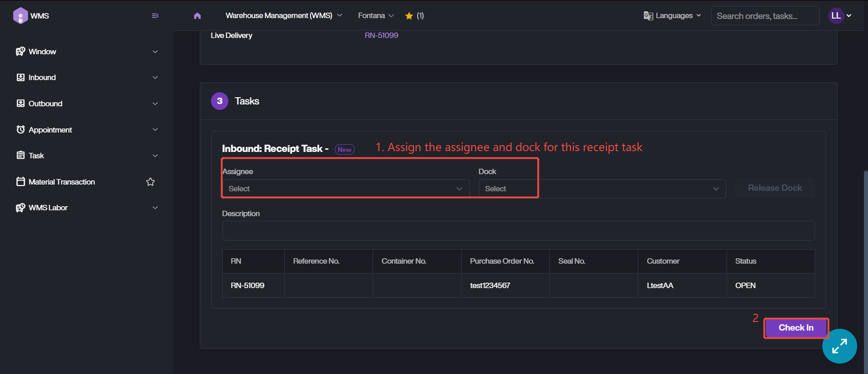
Task: Collapse the sidebar with the menu-fold icon
Action: point(155,16)
